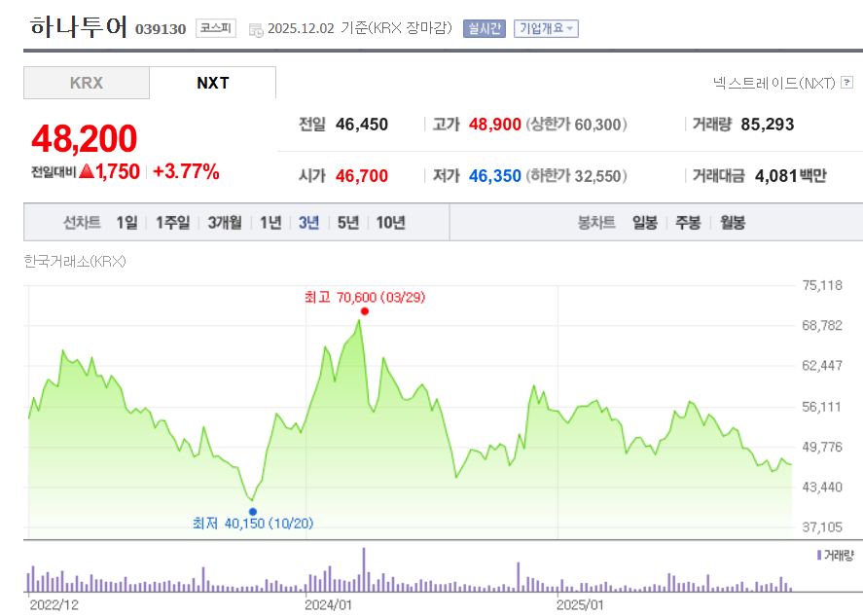Click the stock code 039130
This screenshot has width=863, height=616.
pos(161,29)
